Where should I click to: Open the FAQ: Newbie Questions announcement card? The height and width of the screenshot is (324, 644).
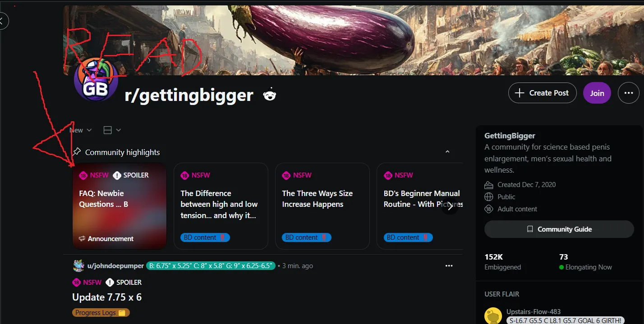coord(120,206)
